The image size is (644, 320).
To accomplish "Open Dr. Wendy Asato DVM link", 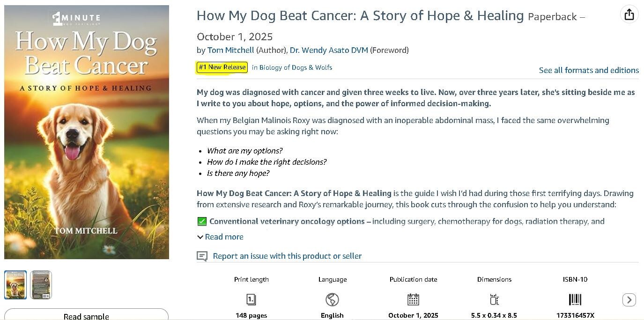I will click(329, 50).
